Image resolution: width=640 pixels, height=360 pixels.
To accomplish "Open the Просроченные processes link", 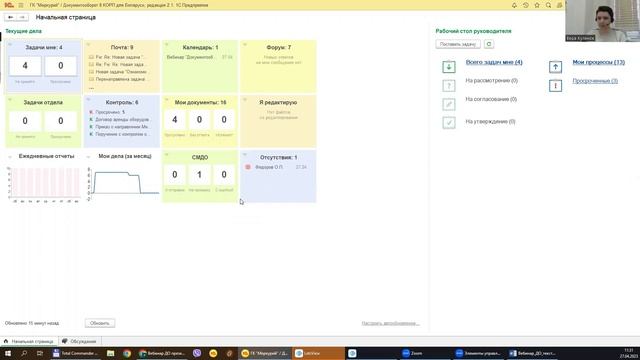I will (595, 81).
